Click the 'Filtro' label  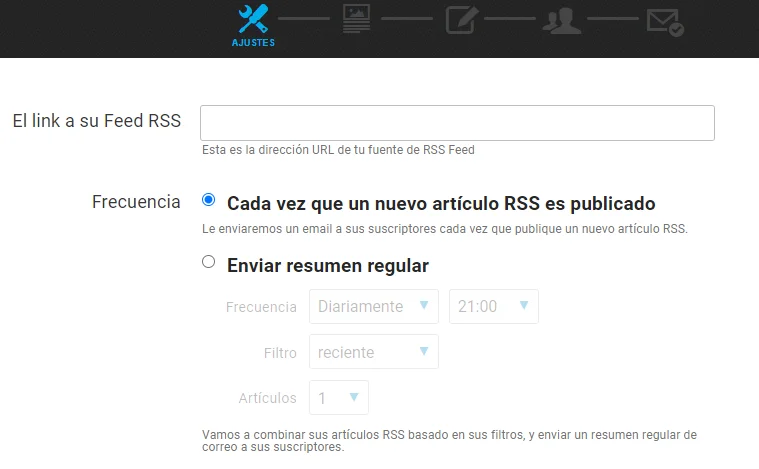click(280, 353)
